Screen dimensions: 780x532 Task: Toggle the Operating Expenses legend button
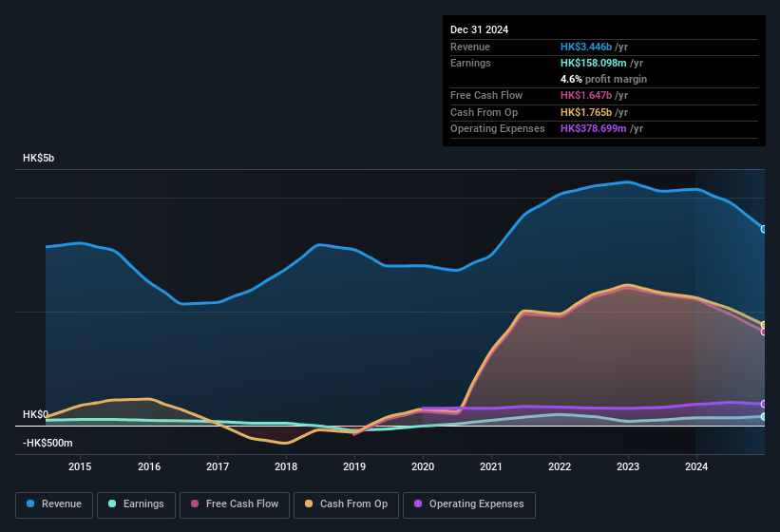[469, 505]
